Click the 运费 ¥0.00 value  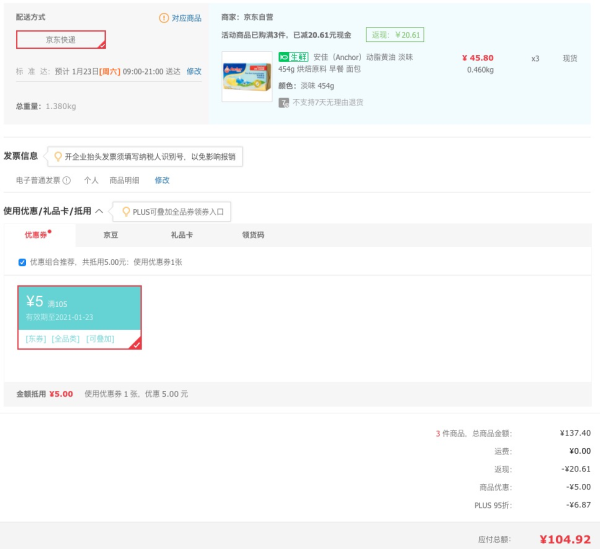(580, 451)
